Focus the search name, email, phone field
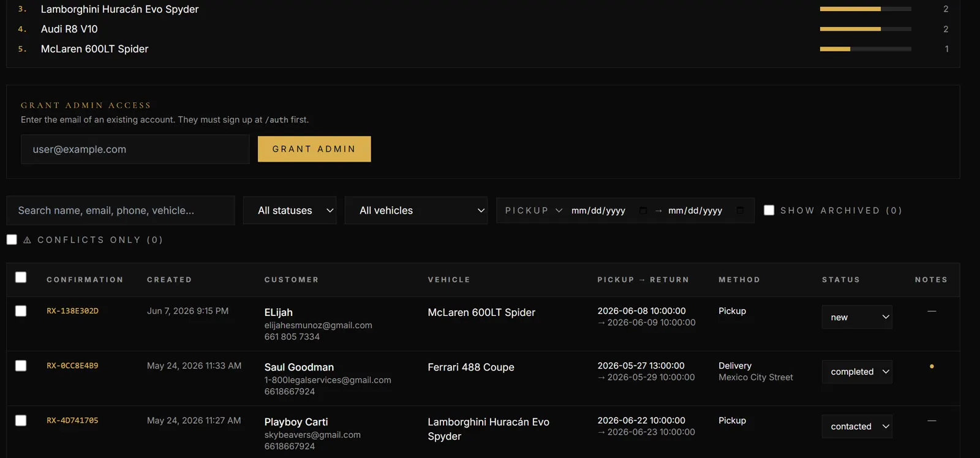Image resolution: width=980 pixels, height=458 pixels. click(x=121, y=210)
